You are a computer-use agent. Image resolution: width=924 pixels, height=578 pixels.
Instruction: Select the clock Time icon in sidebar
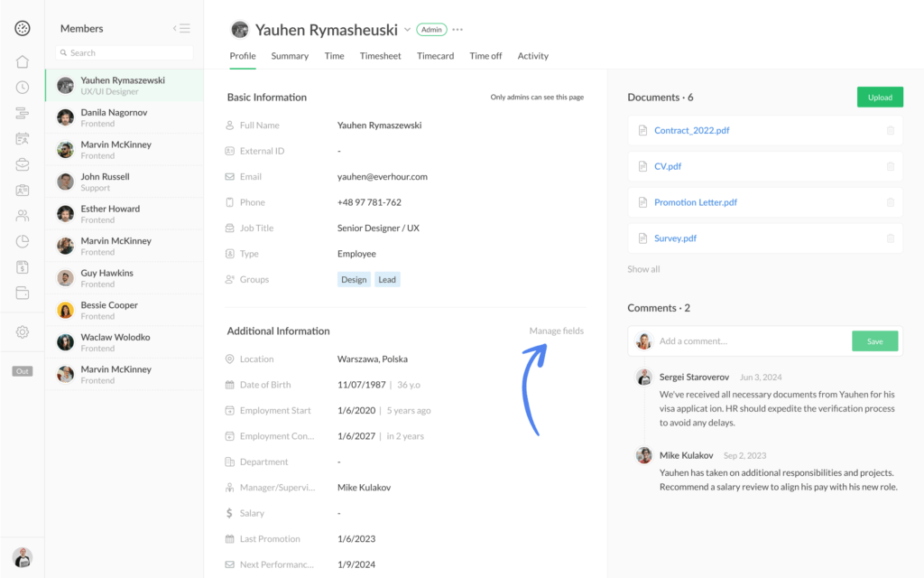[22, 87]
